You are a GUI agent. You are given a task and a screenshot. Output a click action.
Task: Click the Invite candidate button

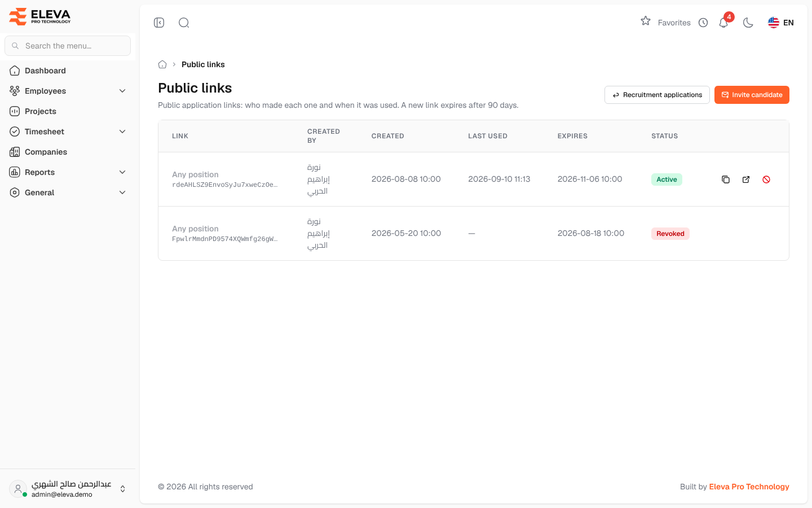point(752,95)
